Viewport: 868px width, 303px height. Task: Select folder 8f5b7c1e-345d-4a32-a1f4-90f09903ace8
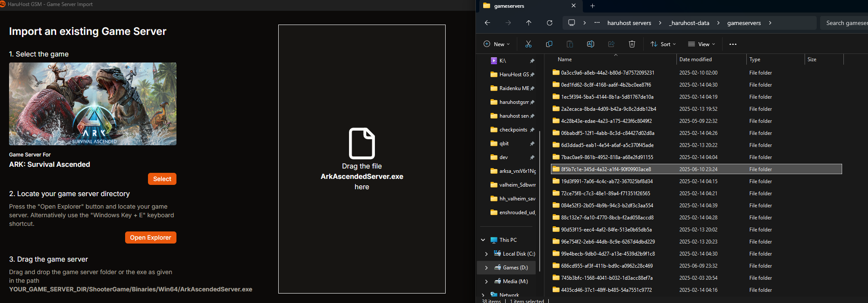click(x=696, y=169)
